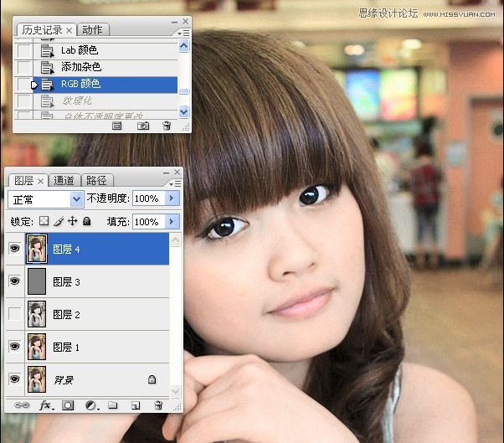The image size is (504, 443).
Task: Switch to the 动作 tab
Action: [x=92, y=30]
